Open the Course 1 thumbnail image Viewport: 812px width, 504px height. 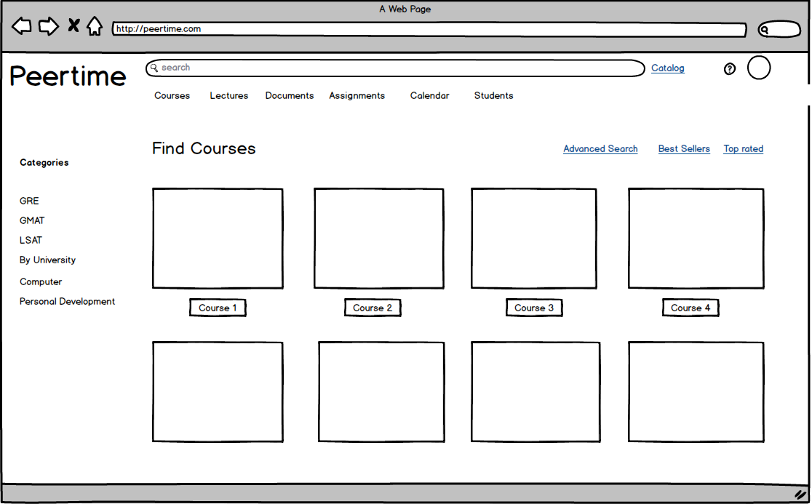tap(218, 239)
